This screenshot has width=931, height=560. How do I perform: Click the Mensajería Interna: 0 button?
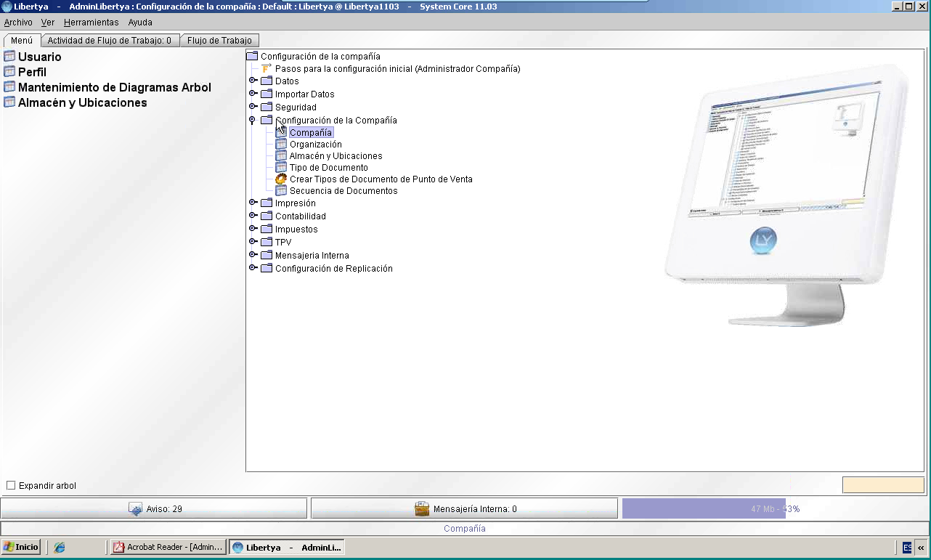pos(464,508)
